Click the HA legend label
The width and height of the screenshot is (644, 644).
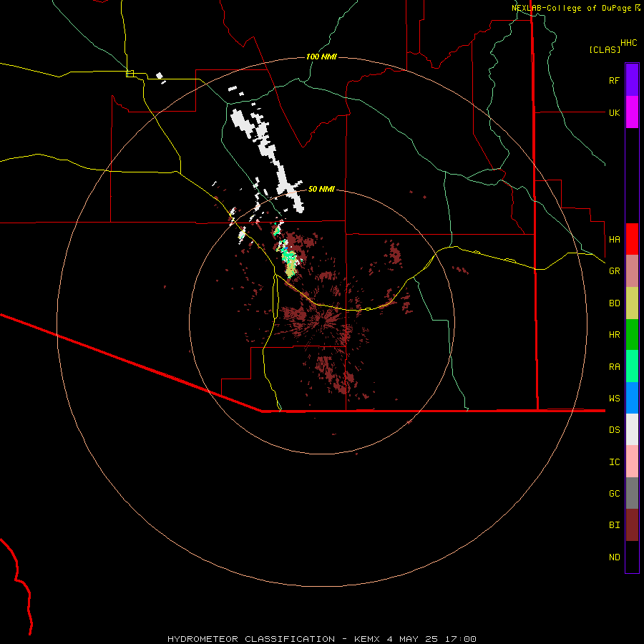point(614,239)
